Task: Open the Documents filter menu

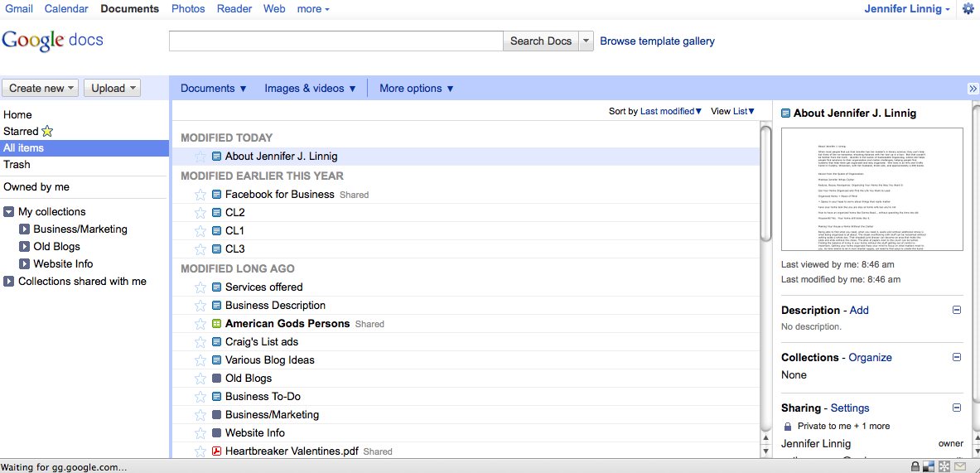Action: [x=214, y=88]
